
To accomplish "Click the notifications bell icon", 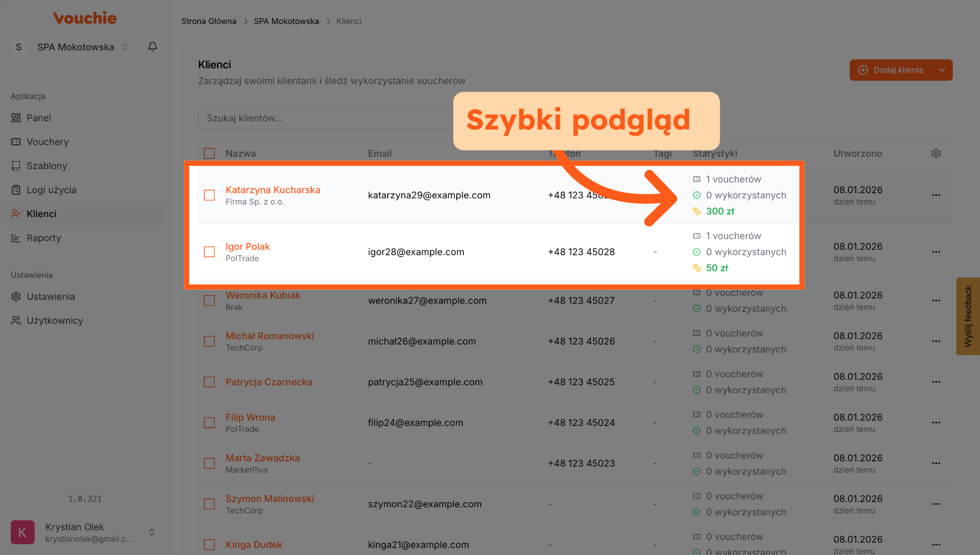I will click(153, 47).
